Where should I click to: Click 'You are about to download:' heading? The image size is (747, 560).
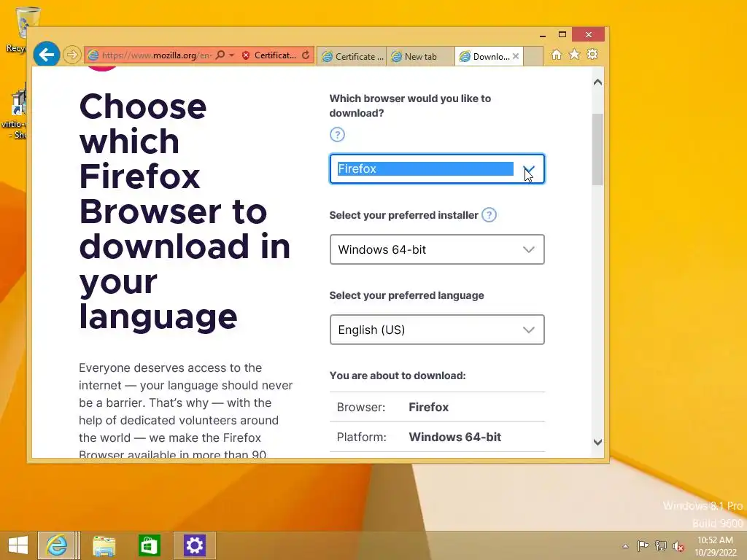pos(398,376)
